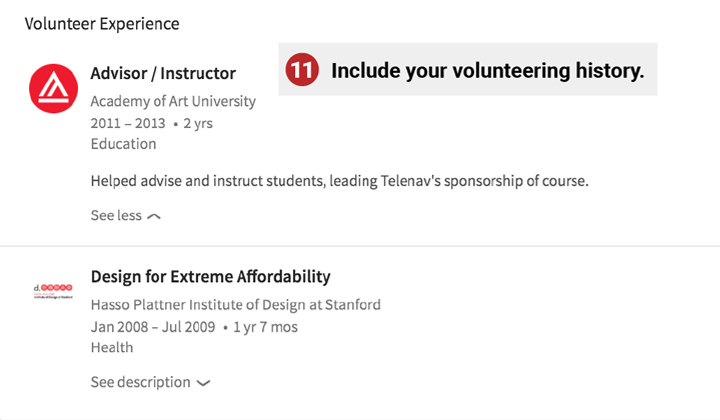The height and width of the screenshot is (420, 720).
Task: Click the Volunteer Experience section heading
Action: click(102, 24)
